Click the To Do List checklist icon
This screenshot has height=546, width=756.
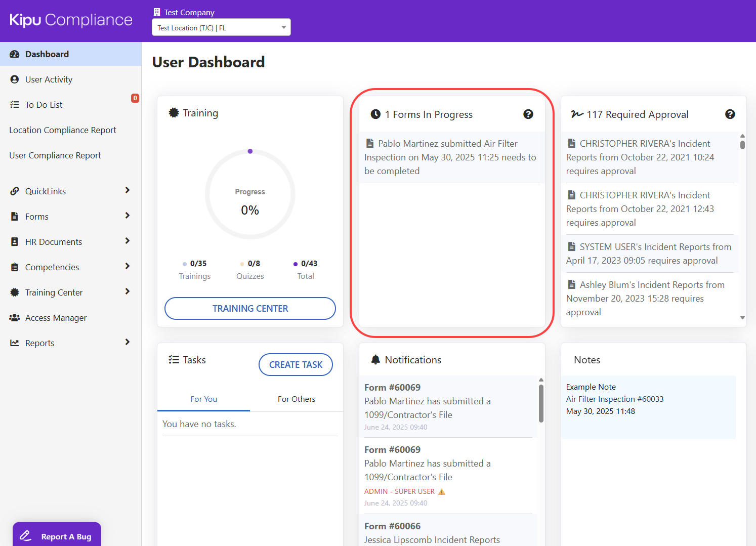click(14, 104)
